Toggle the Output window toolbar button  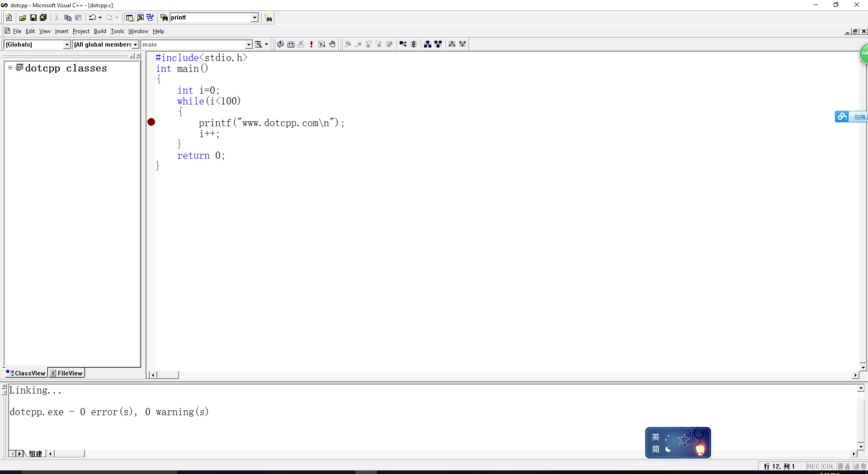pos(140,18)
